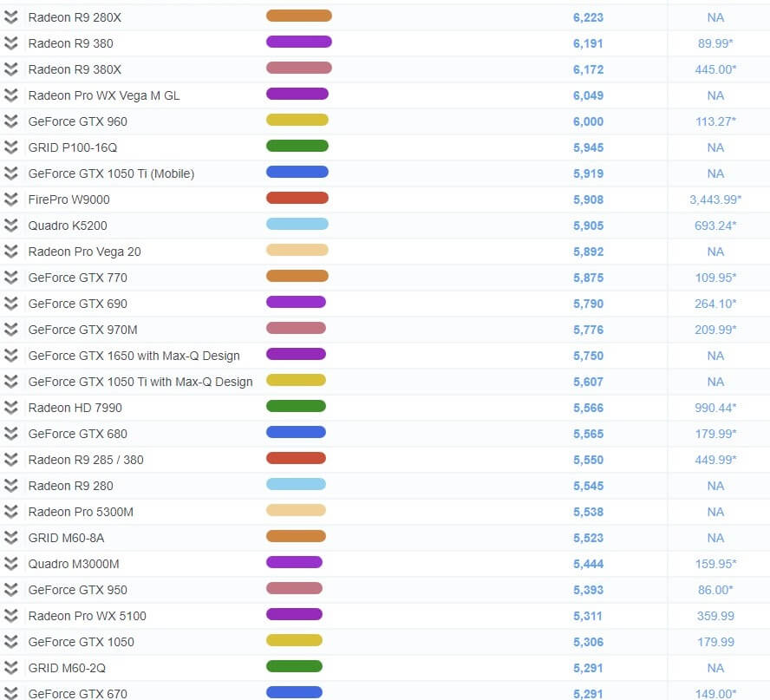
Task: Click the score 6,000
Action: [588, 121]
